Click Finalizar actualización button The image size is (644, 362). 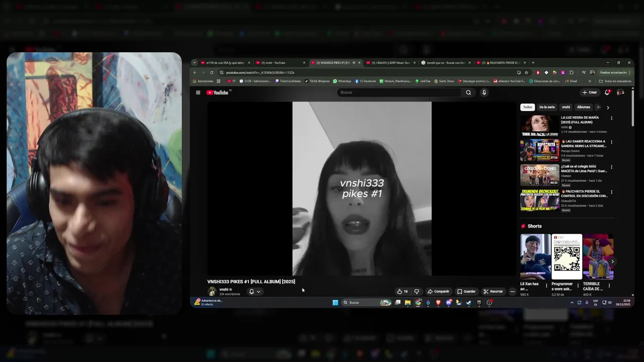click(615, 72)
